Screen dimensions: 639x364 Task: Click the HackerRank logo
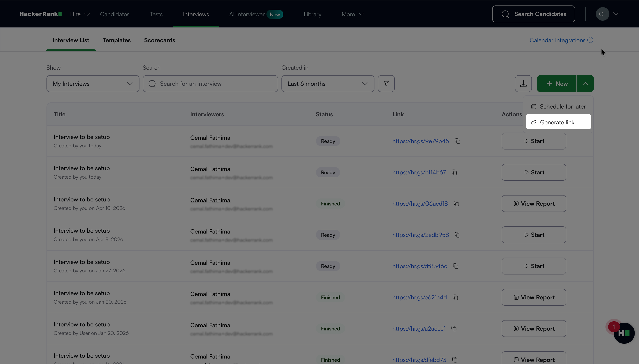pyautogui.click(x=41, y=14)
